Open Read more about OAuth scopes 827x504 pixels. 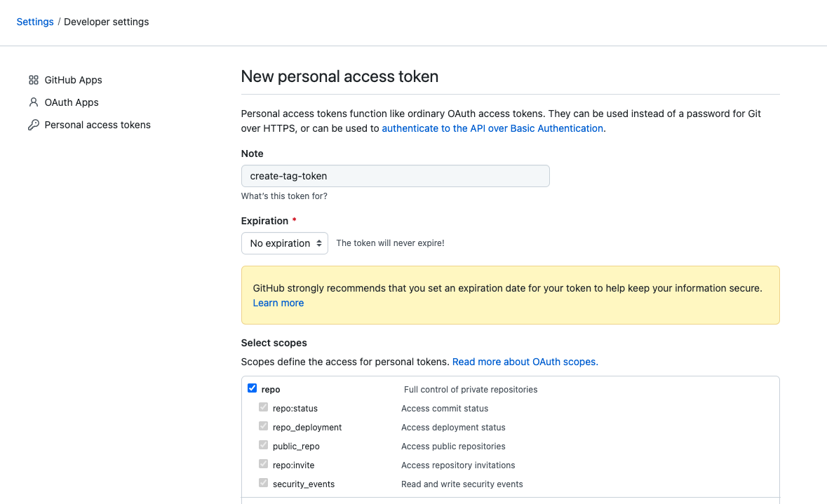[525, 361]
